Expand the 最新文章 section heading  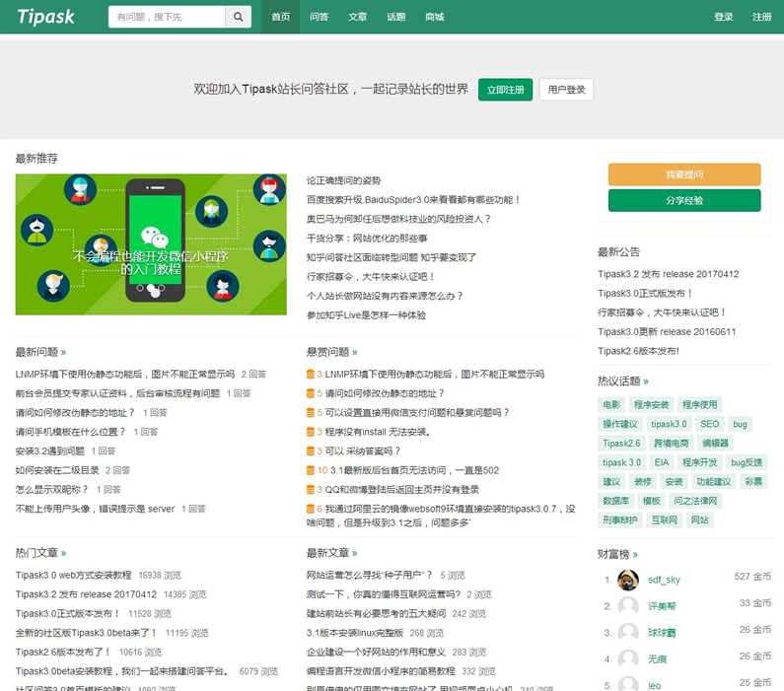coord(331,553)
